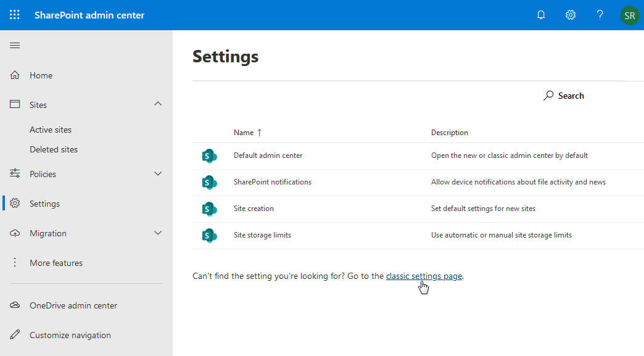
Task: Click SharePoint icon beside Site storage limits
Action: coord(210,235)
